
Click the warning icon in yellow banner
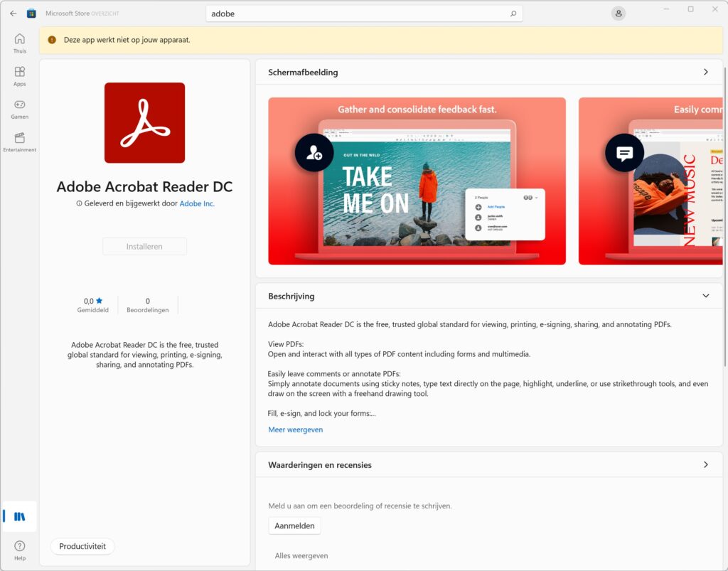point(52,40)
